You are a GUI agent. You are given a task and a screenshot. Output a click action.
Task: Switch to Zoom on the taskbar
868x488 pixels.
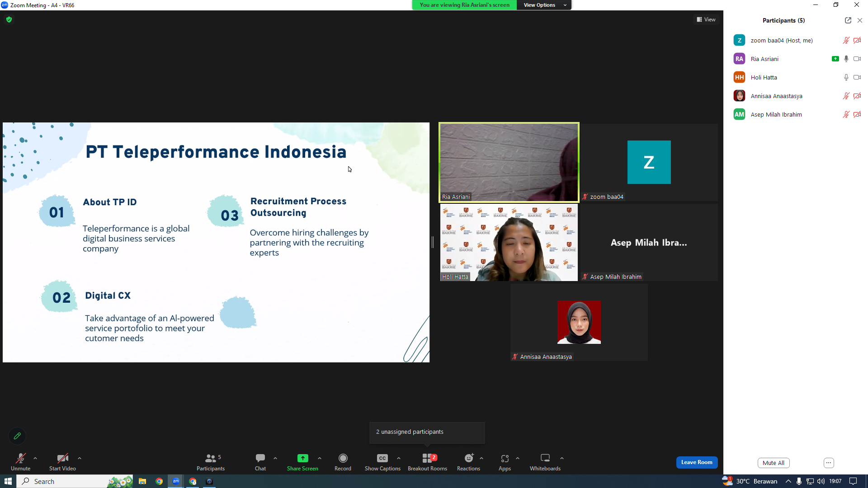tap(176, 481)
